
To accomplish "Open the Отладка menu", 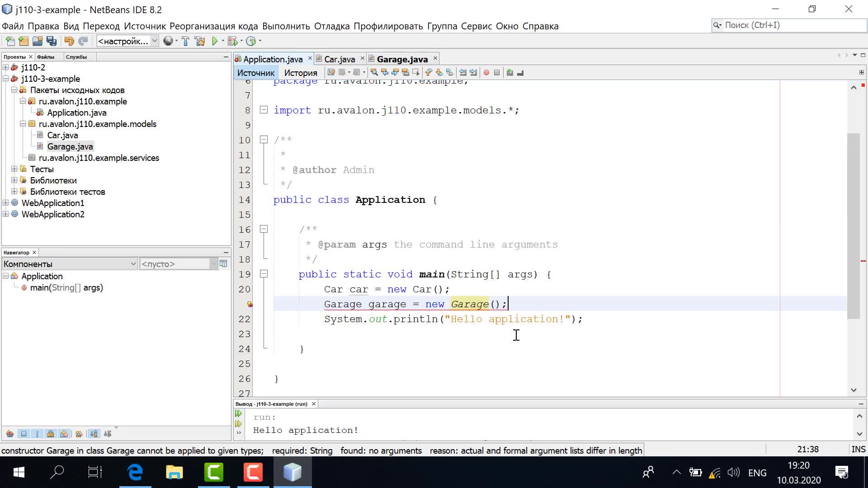I will 332,26.
